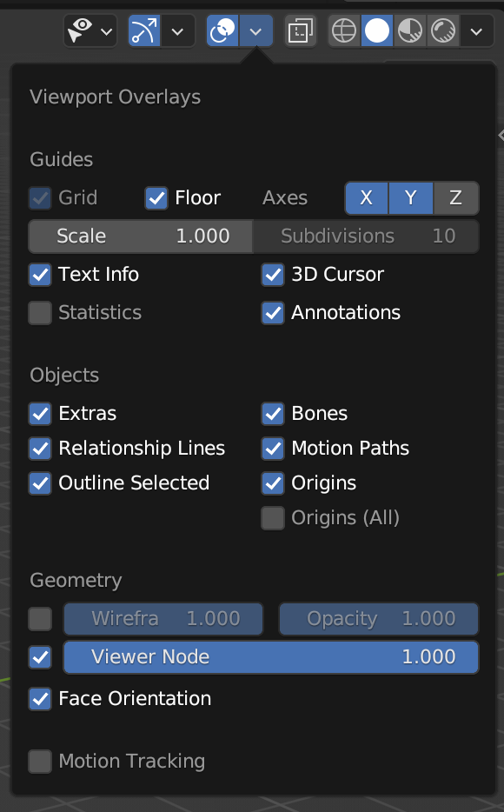Switch to Wireframe shading mode
504x812 pixels.
(x=344, y=31)
